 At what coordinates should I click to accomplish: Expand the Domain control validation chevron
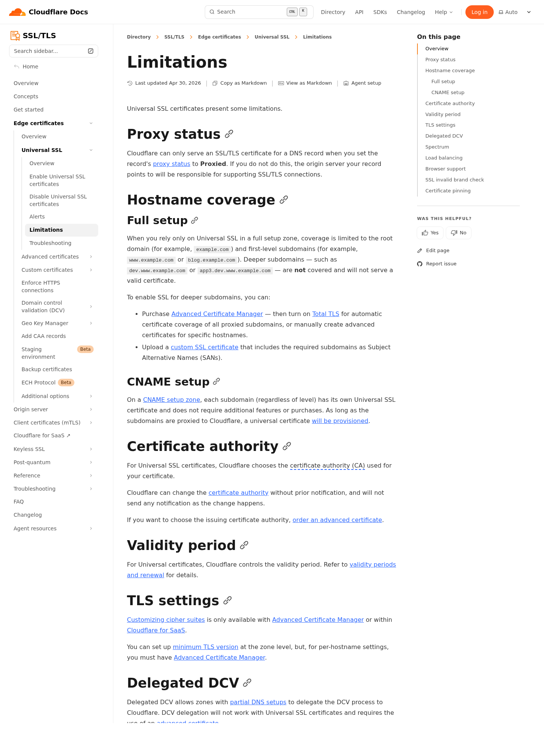(91, 307)
